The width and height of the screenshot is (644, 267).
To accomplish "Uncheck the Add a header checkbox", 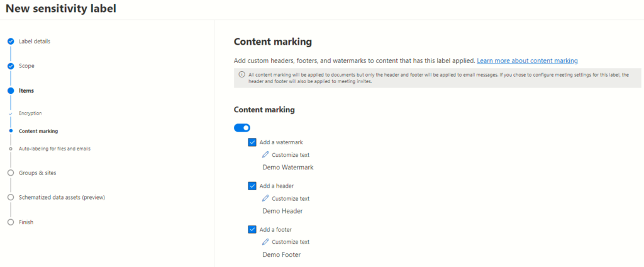I will pos(252,186).
